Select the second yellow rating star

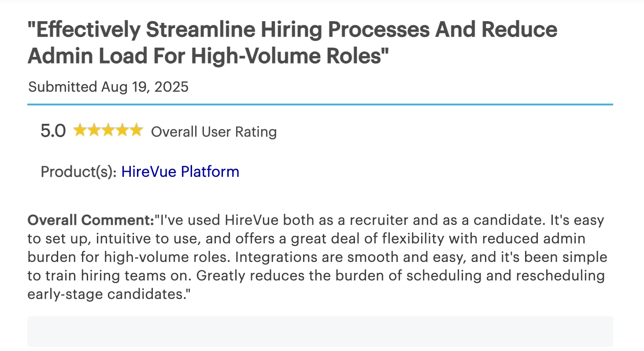click(94, 131)
